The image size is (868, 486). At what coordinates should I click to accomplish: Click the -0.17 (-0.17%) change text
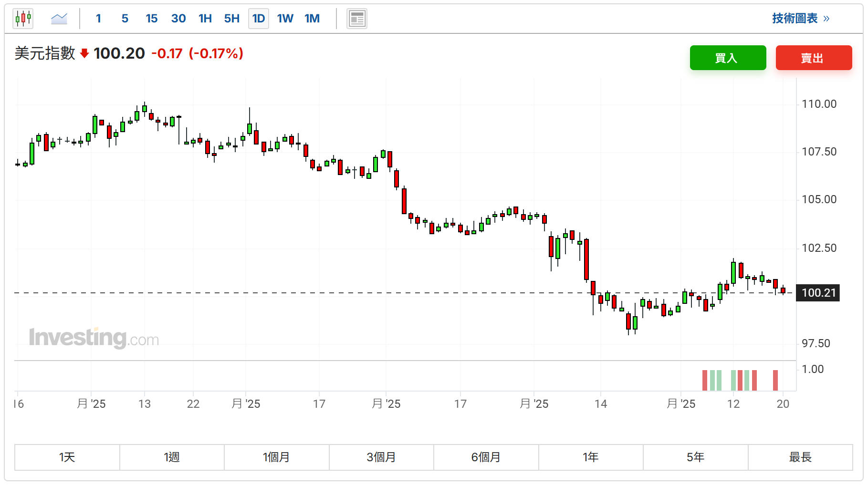(198, 53)
